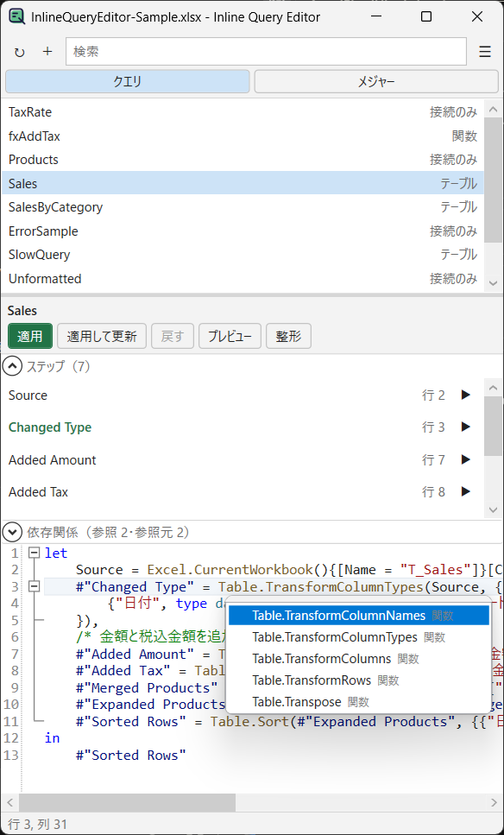Add a new query with plus icon

pyautogui.click(x=48, y=51)
